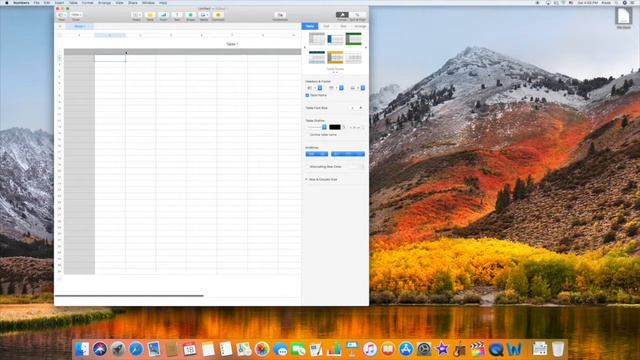640x360 pixels.
Task: Toggle the right gridlines button group
Action: (x=348, y=154)
